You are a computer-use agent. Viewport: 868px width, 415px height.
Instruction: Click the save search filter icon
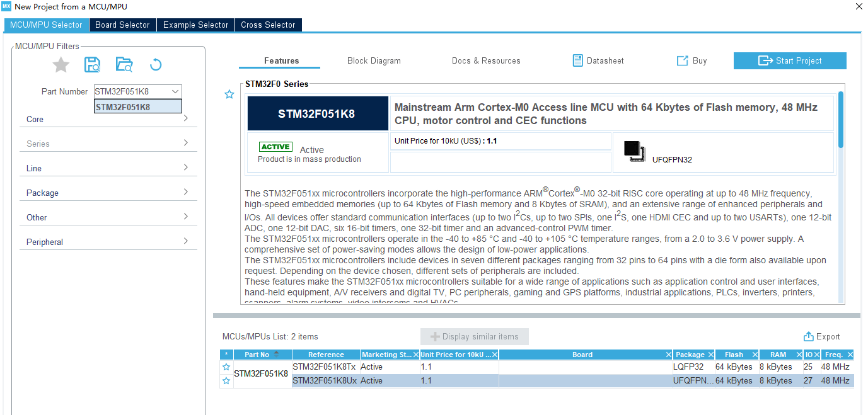click(x=93, y=64)
